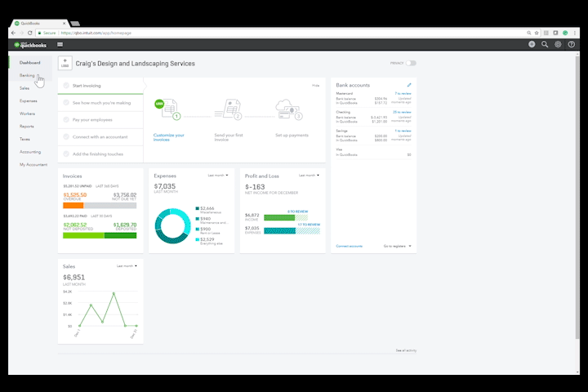The height and width of the screenshot is (392, 588).
Task: Click the green income bar in Profit and Loss
Action: [x=279, y=217]
